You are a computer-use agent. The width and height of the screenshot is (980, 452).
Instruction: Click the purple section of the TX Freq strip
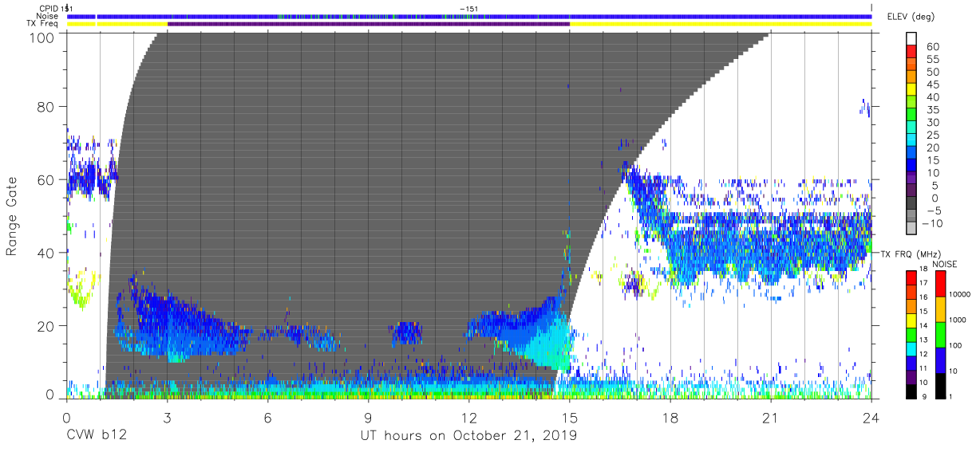tap(369, 24)
